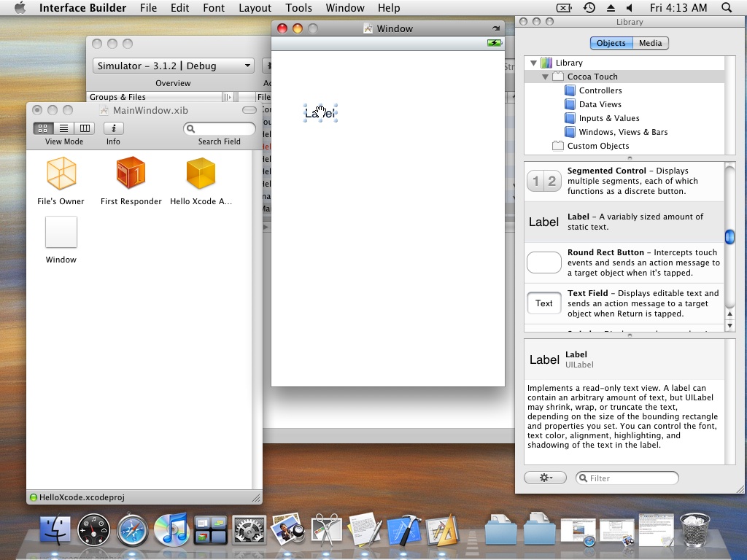This screenshot has width=747, height=560.
Task: Click the volume icon in menu bar
Action: click(630, 7)
